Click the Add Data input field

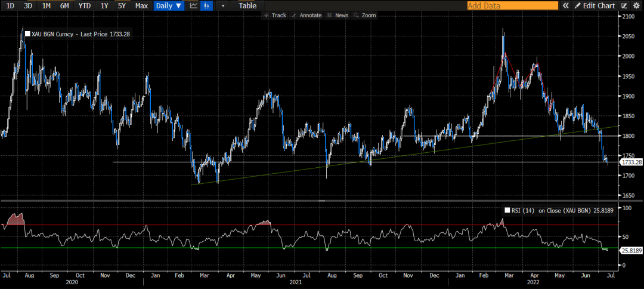[512, 5]
